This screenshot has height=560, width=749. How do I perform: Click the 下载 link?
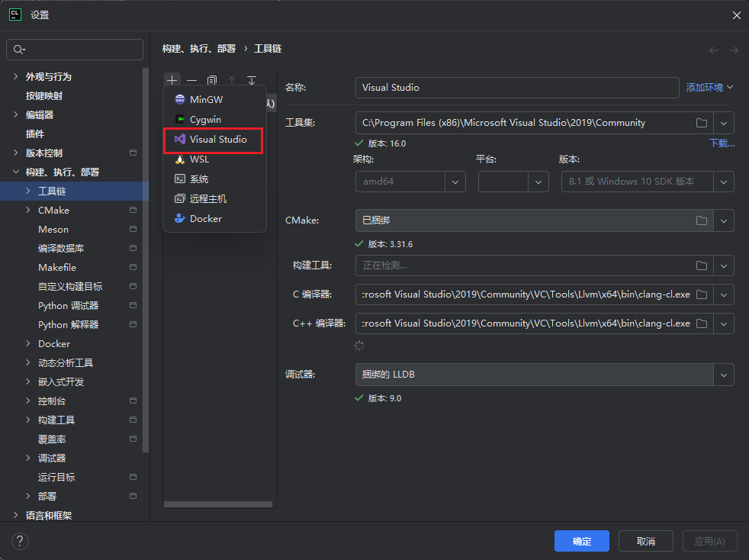click(722, 143)
